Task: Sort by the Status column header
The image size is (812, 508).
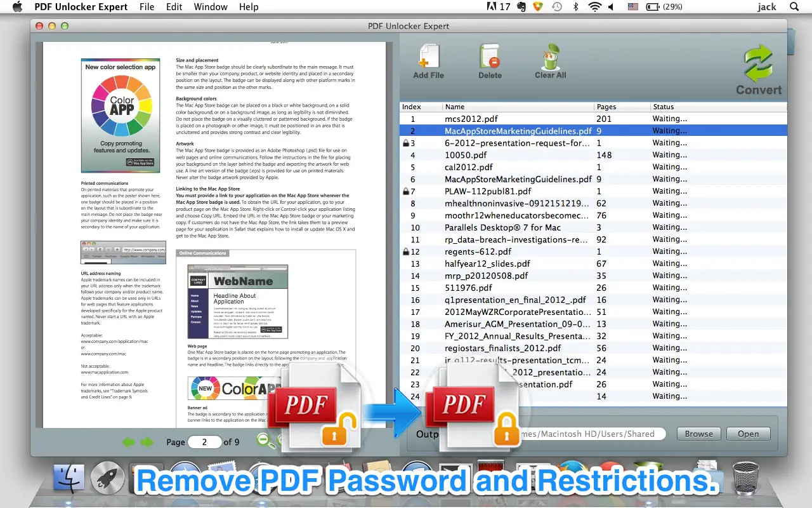Action: pos(719,107)
